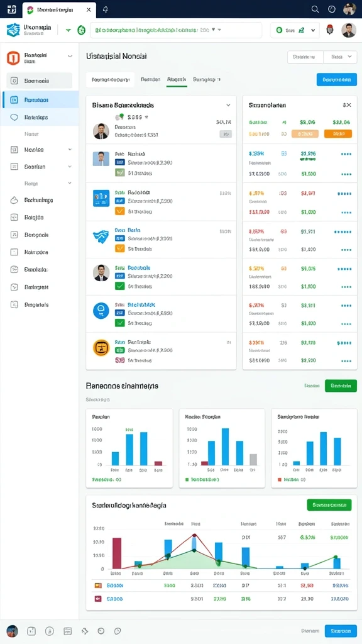Click the green-outlined address input field
This screenshot has width=362, height=644.
point(176,30)
